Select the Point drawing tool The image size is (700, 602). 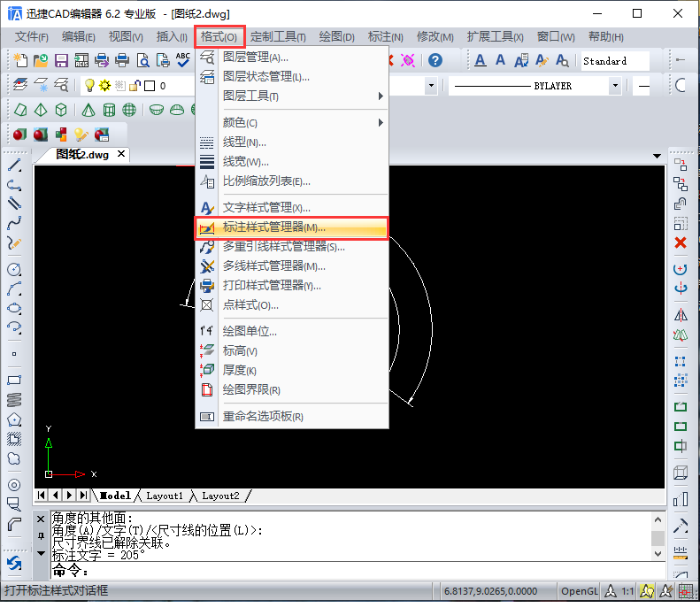coord(14,354)
